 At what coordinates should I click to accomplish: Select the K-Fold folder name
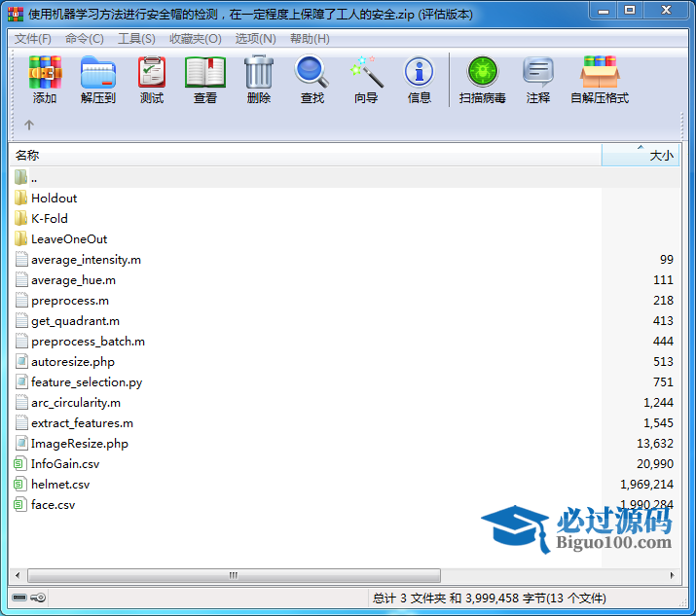pyautogui.click(x=50, y=219)
